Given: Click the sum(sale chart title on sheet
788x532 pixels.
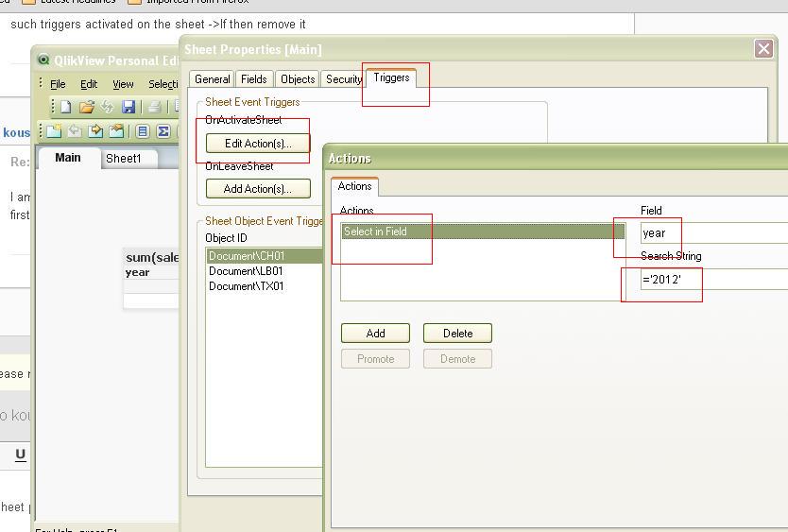Looking at the screenshot, I should pyautogui.click(x=152, y=257).
